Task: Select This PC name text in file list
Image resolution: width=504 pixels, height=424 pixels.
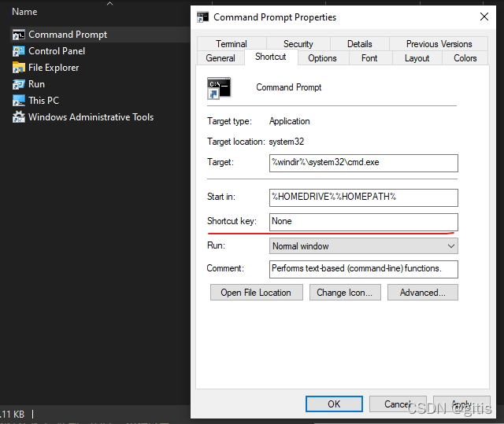Action: point(44,101)
